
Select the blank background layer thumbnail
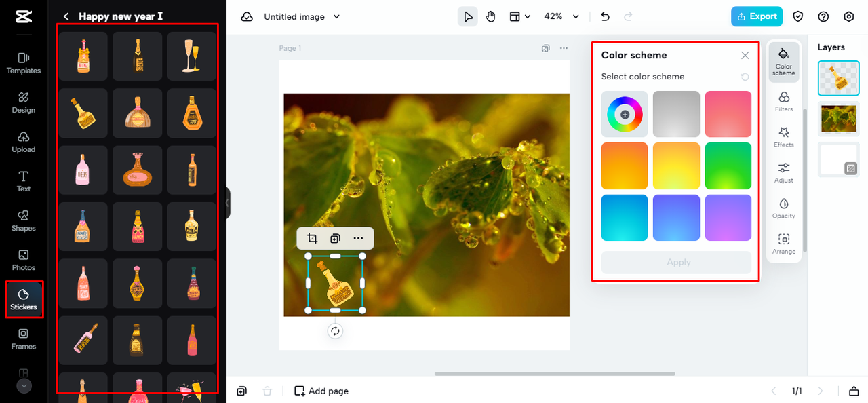click(838, 159)
